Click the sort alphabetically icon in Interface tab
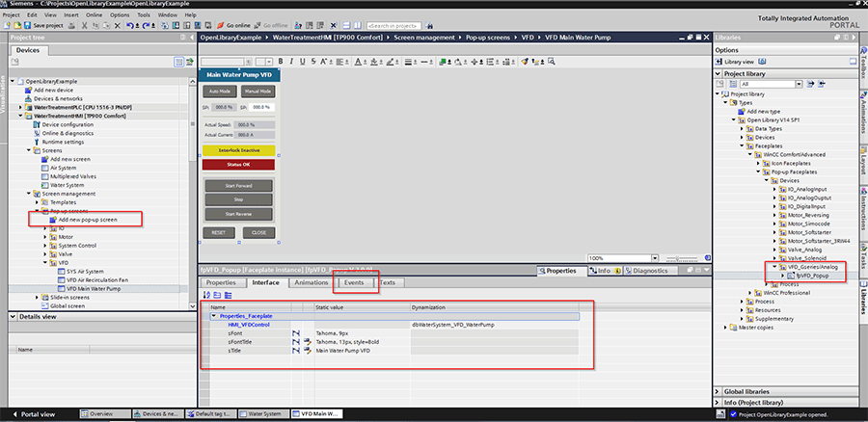Screen dimensions: 868x422 [x=207, y=296]
